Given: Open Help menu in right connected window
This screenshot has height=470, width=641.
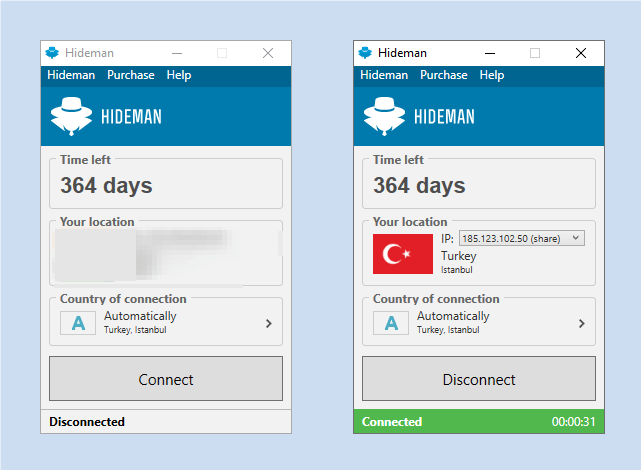Looking at the screenshot, I should [x=492, y=75].
